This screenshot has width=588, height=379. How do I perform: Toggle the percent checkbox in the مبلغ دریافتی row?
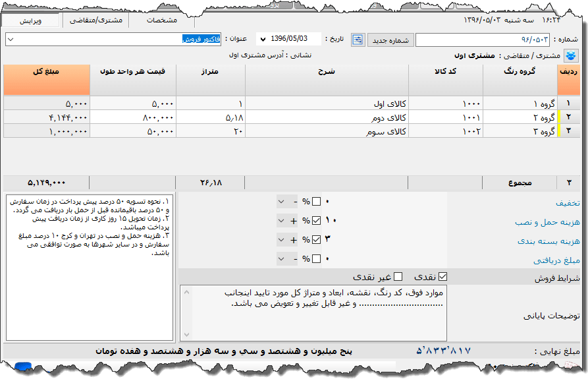click(317, 258)
